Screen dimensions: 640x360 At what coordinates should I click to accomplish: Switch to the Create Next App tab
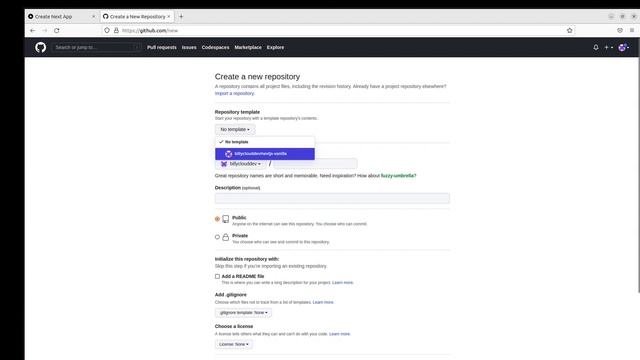tap(62, 16)
